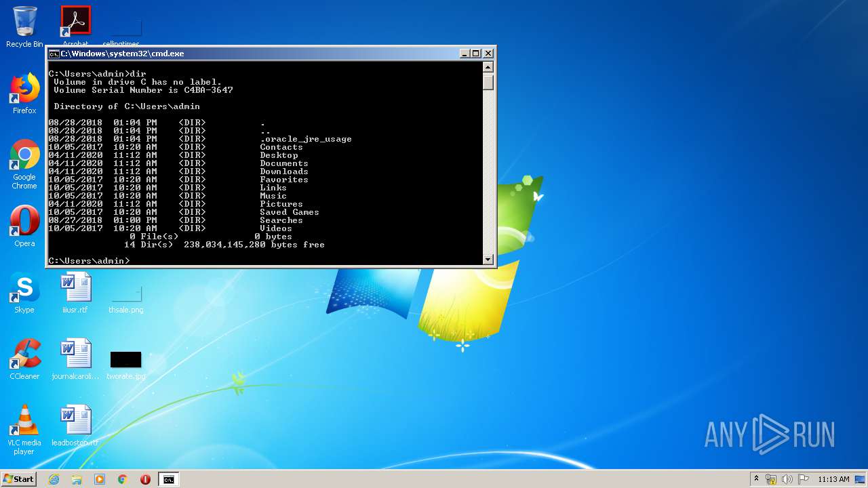Select the journalcaroli... document icon
The image size is (868, 488).
(x=75, y=359)
